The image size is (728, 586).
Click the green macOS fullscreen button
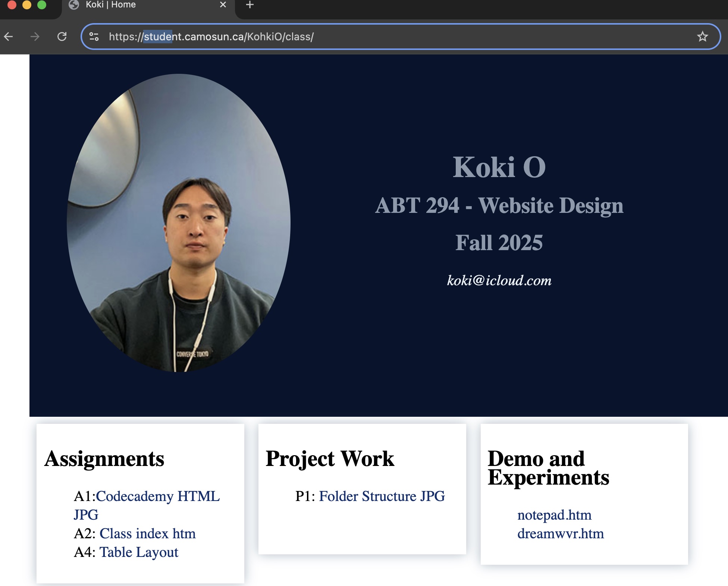tap(42, 5)
